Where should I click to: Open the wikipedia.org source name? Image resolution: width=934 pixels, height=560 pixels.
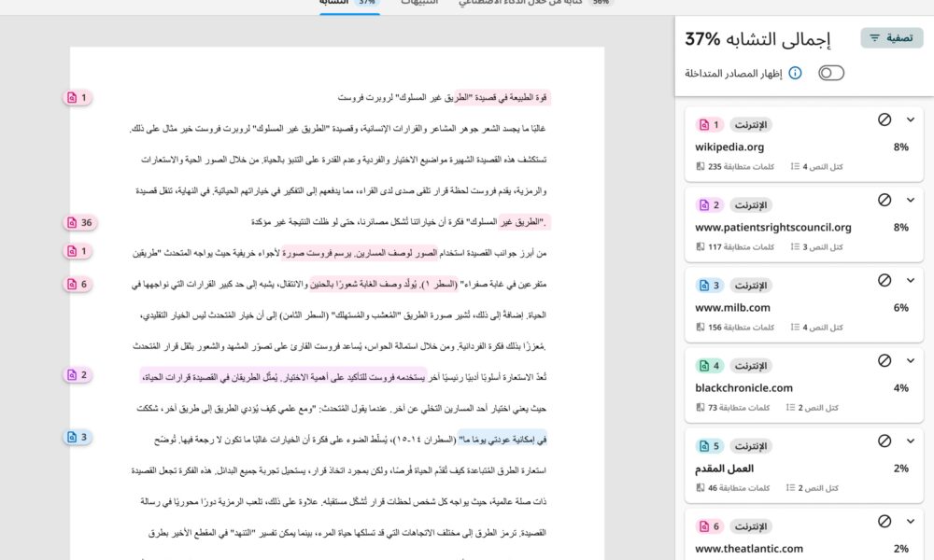(x=729, y=147)
